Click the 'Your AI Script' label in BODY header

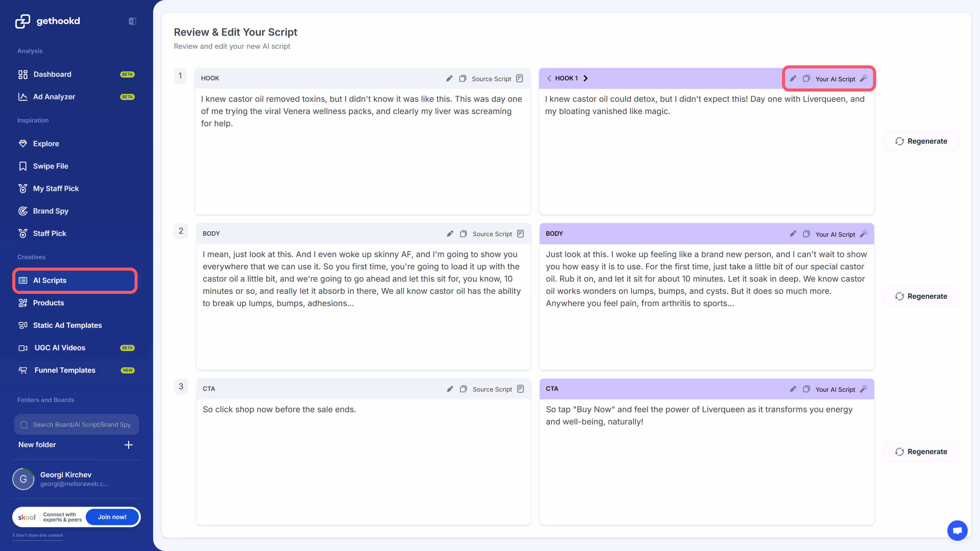835,234
